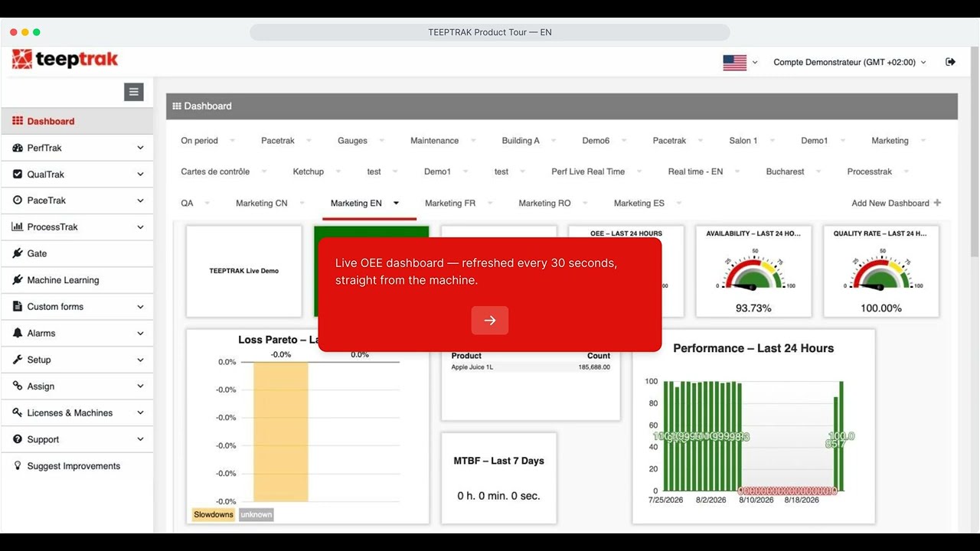
Task: Click the US flag language icon
Action: (x=734, y=63)
